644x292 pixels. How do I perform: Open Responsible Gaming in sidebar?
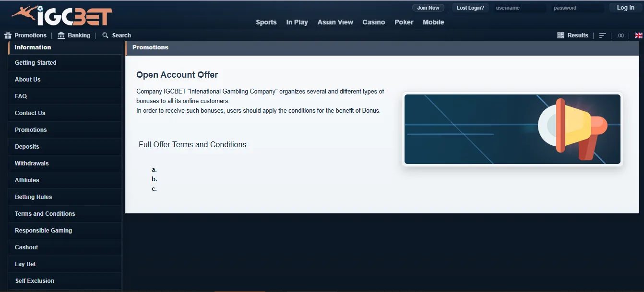point(65,231)
